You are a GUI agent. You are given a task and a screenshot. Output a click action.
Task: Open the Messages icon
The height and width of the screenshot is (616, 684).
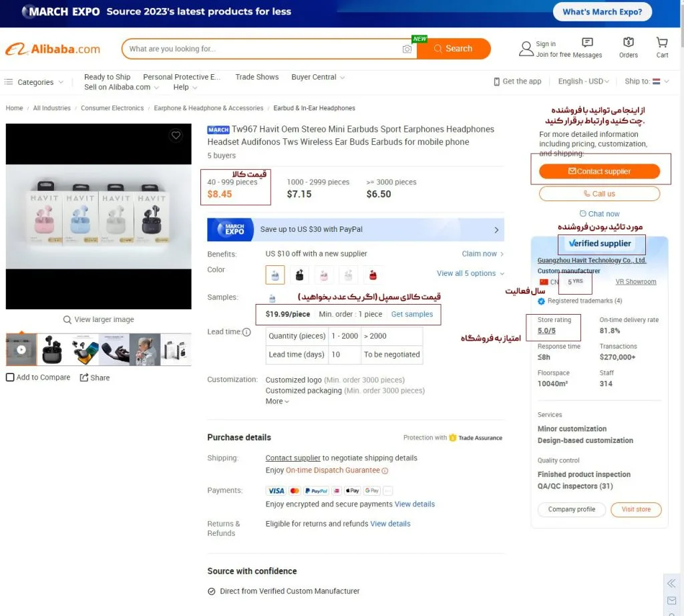[587, 42]
